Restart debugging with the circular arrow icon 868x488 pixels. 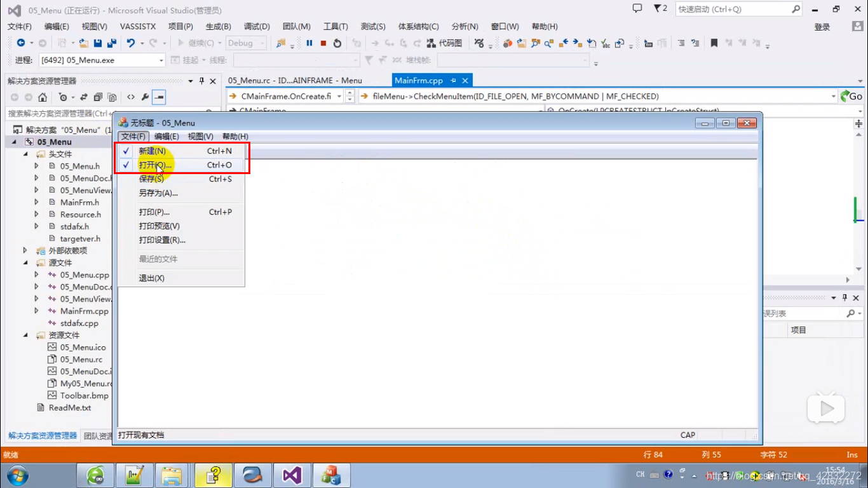tap(337, 43)
